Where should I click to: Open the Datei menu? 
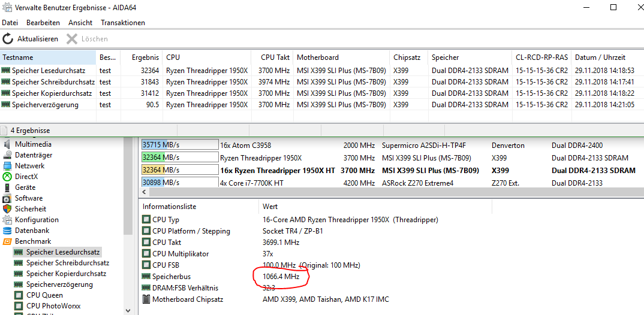10,23
